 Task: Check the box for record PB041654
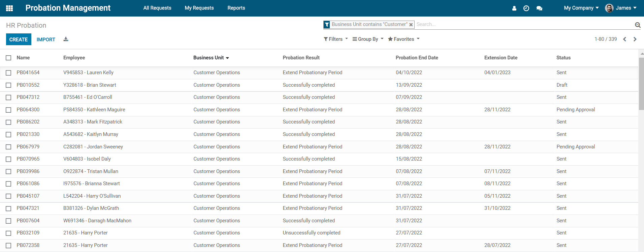coord(8,73)
